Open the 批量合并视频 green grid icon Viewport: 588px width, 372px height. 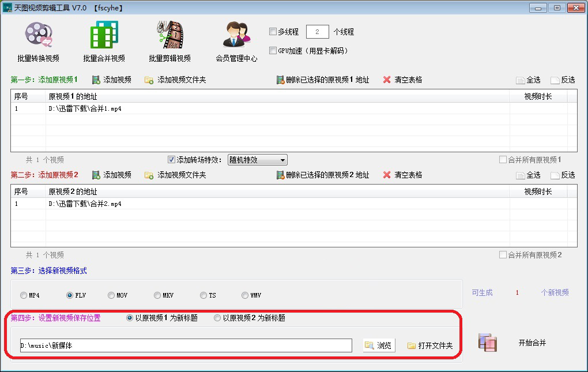pyautogui.click(x=104, y=35)
